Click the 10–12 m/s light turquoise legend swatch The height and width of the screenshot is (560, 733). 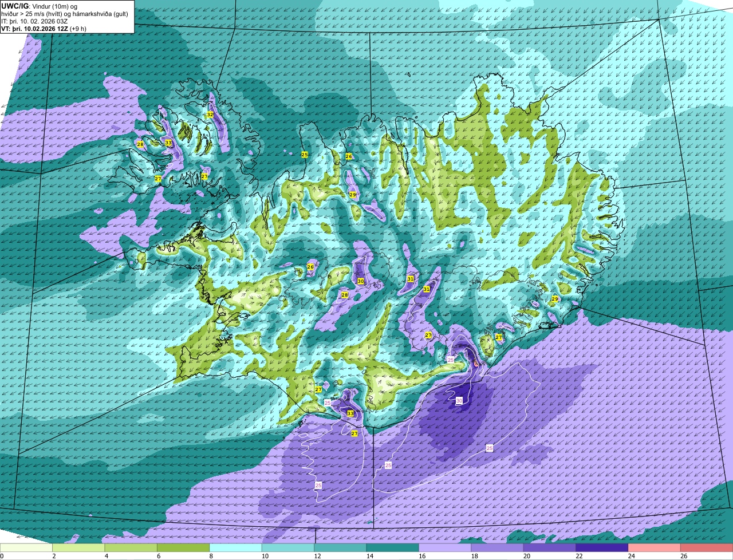tap(288, 548)
